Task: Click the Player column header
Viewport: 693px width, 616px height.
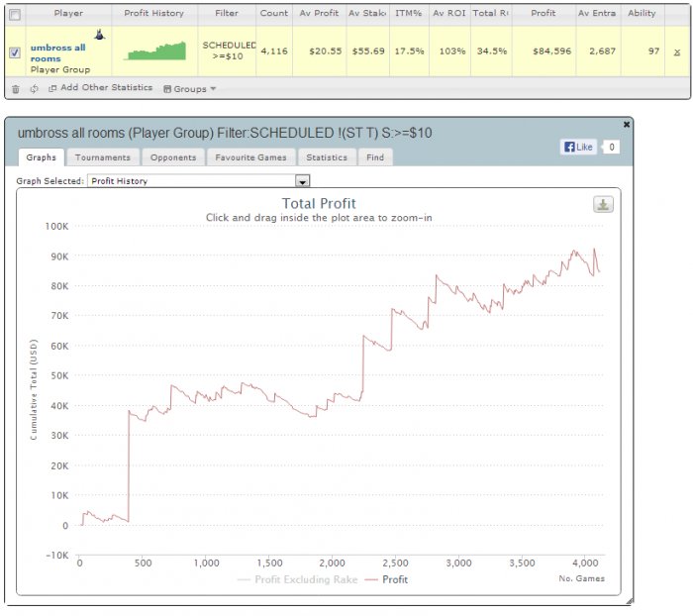Action: click(68, 13)
